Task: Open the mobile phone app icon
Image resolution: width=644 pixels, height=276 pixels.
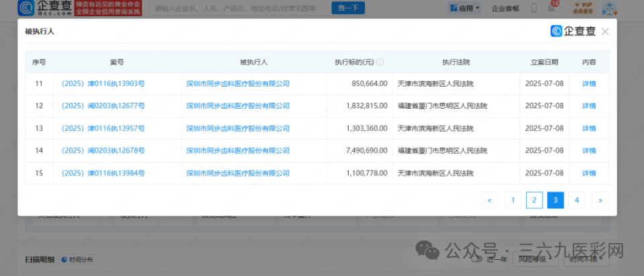Action: coord(534,8)
